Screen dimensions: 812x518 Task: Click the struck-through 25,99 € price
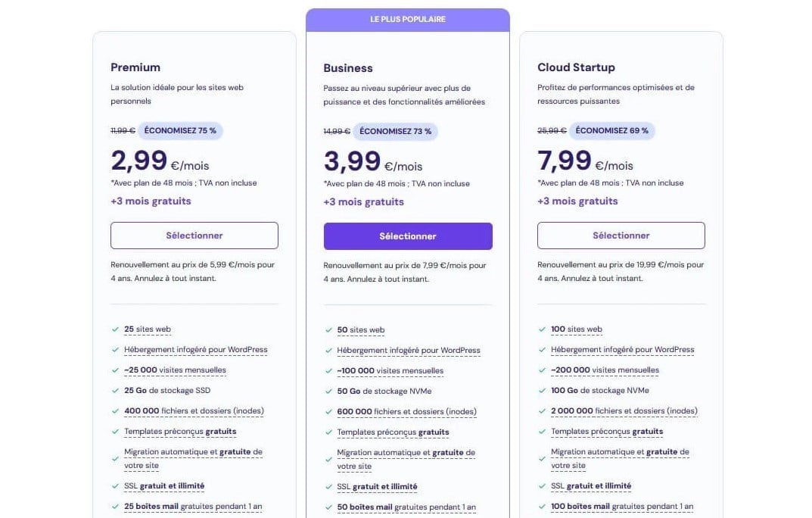click(x=552, y=130)
